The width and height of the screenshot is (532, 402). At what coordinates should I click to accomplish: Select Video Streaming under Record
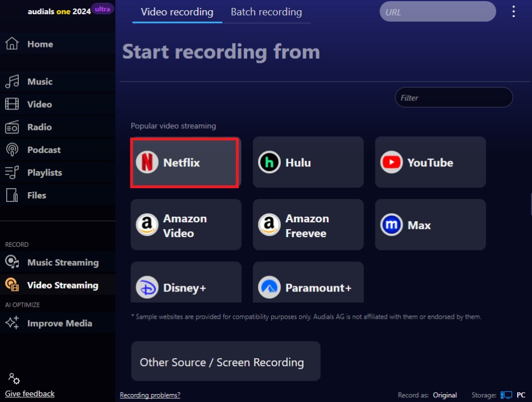[x=63, y=285]
